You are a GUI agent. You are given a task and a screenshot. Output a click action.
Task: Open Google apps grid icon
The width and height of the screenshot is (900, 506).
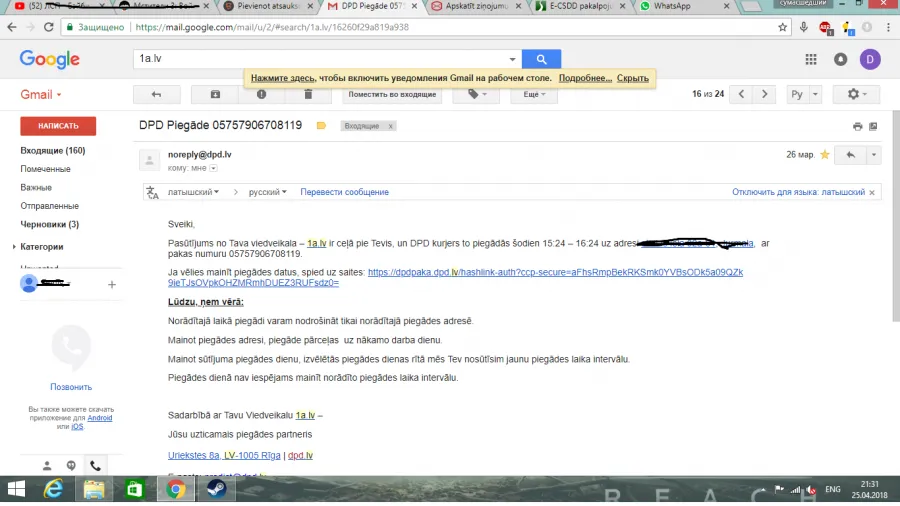[810, 59]
